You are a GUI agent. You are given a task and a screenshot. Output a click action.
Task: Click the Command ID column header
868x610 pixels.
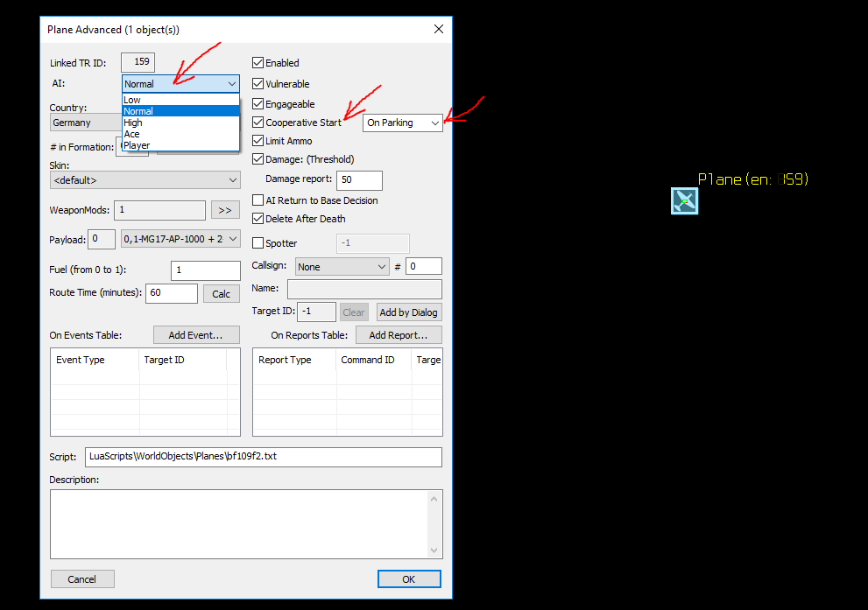click(374, 360)
